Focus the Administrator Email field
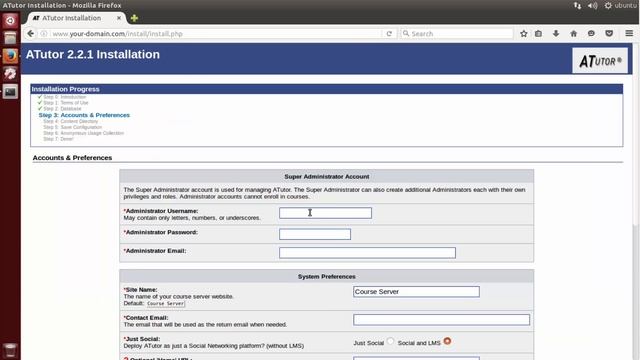The image size is (640, 360). coord(367,253)
